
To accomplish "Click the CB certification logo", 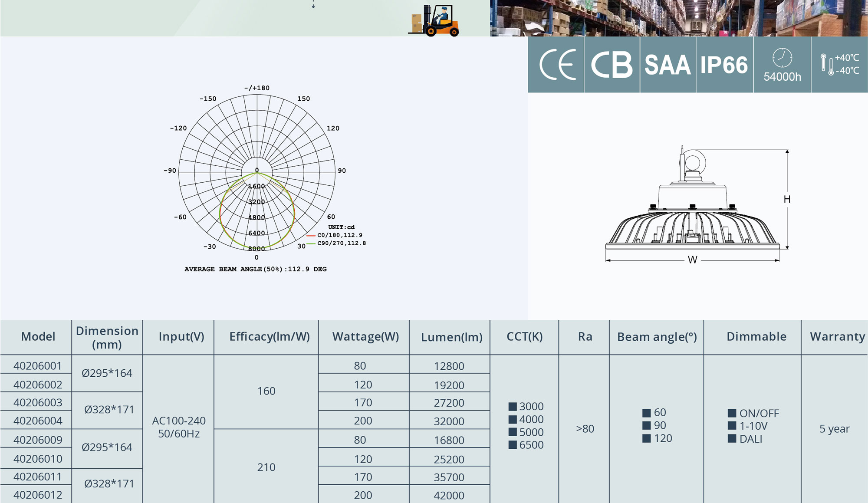I will pos(612,65).
